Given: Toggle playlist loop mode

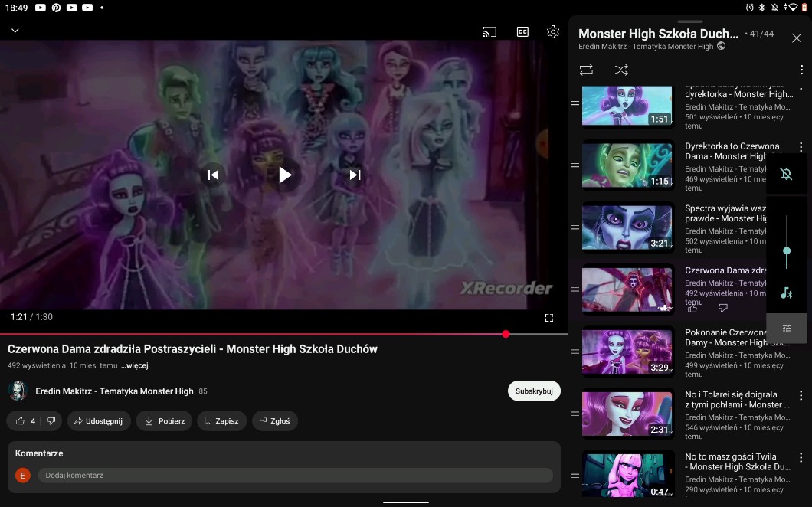Looking at the screenshot, I should click(586, 70).
